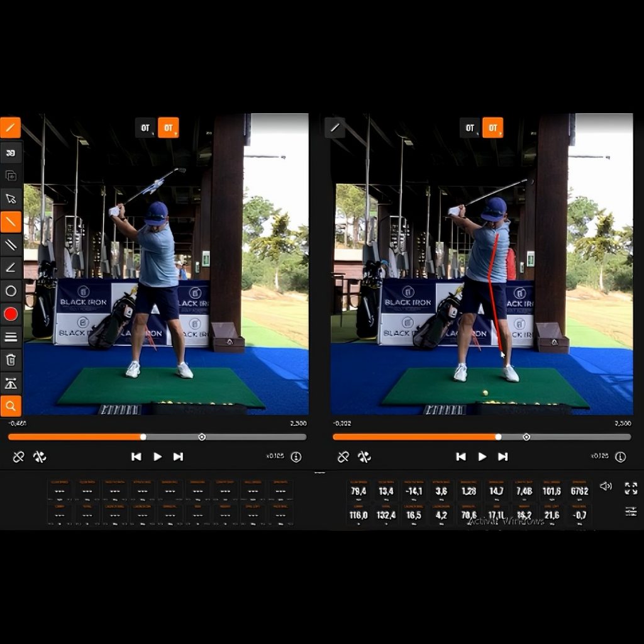Step to next frame in left video
Screen dimensions: 644x644
(178, 457)
